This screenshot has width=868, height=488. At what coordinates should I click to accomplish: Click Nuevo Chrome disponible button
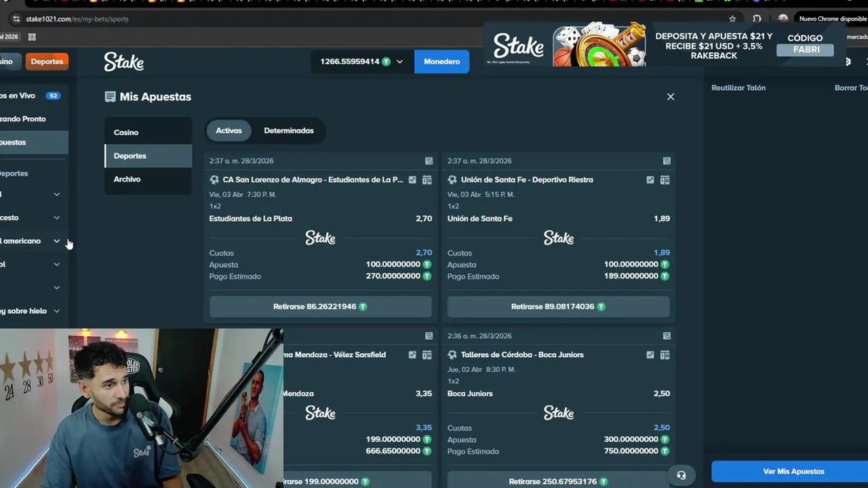tap(832, 19)
